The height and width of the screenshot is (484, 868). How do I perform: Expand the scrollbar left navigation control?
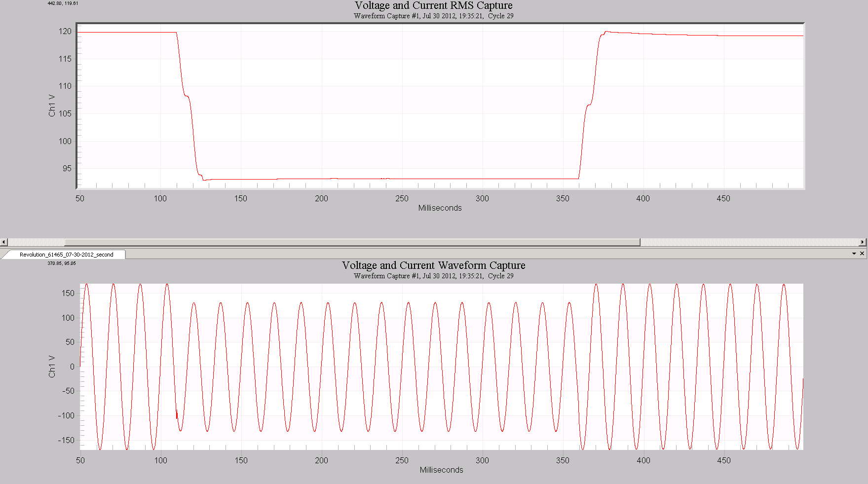(4, 242)
